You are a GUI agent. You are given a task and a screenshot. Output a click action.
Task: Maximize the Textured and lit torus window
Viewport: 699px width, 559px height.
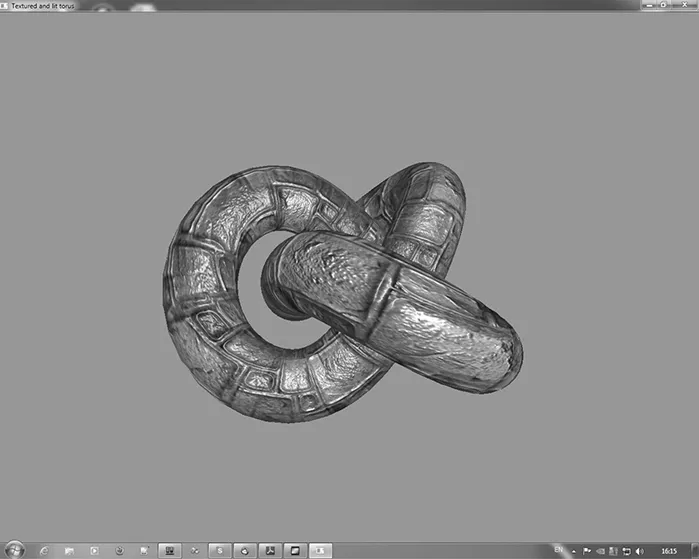point(663,5)
